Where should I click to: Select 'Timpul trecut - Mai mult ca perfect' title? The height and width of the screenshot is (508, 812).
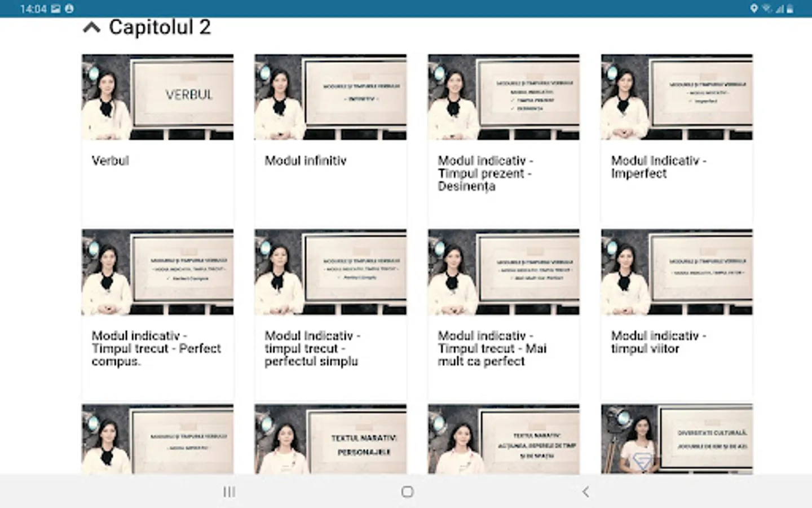[x=492, y=349]
